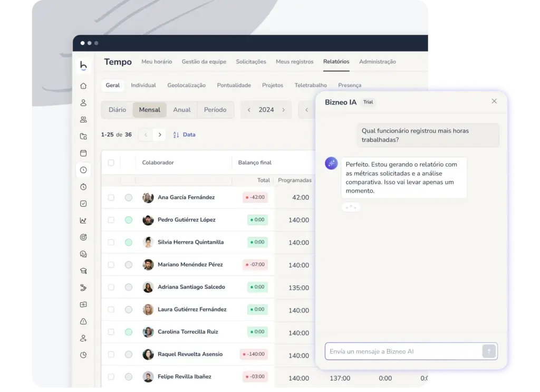This screenshot has height=392, width=540.
Task: Open the Home icon in sidebar
Action: pyautogui.click(x=83, y=86)
